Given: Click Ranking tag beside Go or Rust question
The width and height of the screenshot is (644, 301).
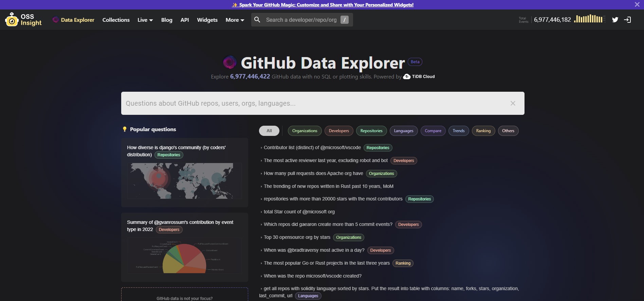Looking at the screenshot, I should pos(403,263).
